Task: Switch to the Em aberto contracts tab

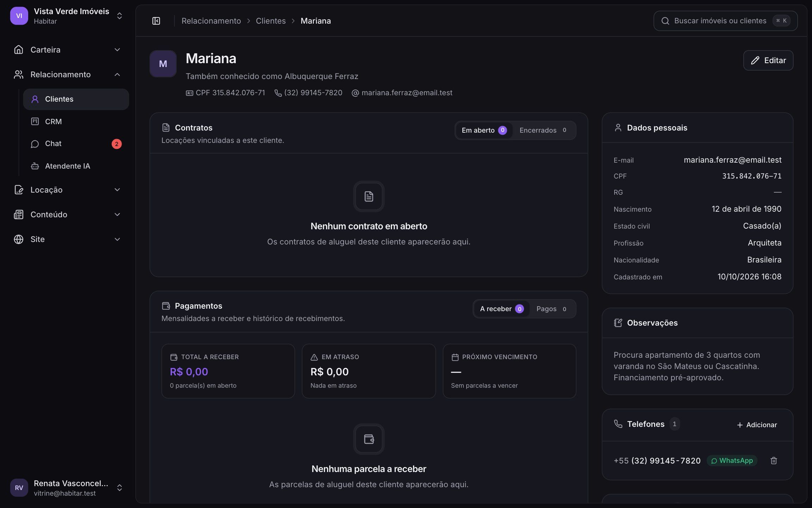Action: coord(484,130)
